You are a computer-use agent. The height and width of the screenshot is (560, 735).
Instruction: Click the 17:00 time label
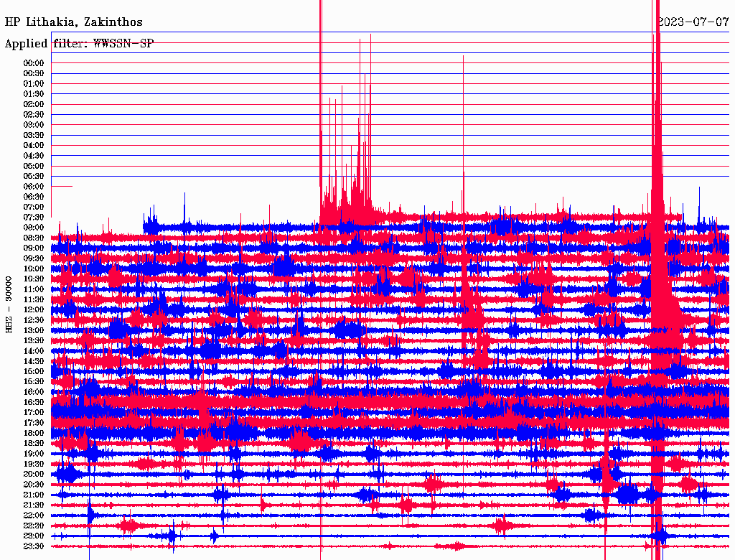click(34, 414)
